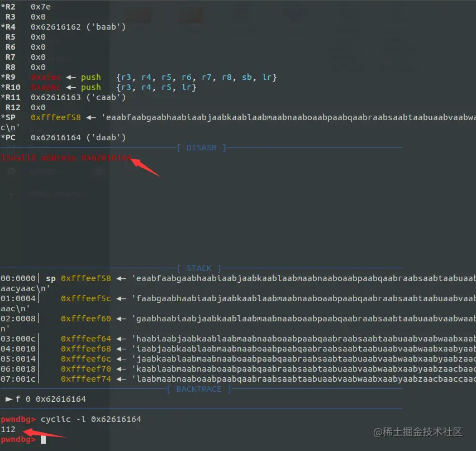
Task: Click the Invalid address 0x62616164 message
Action: coord(66,158)
